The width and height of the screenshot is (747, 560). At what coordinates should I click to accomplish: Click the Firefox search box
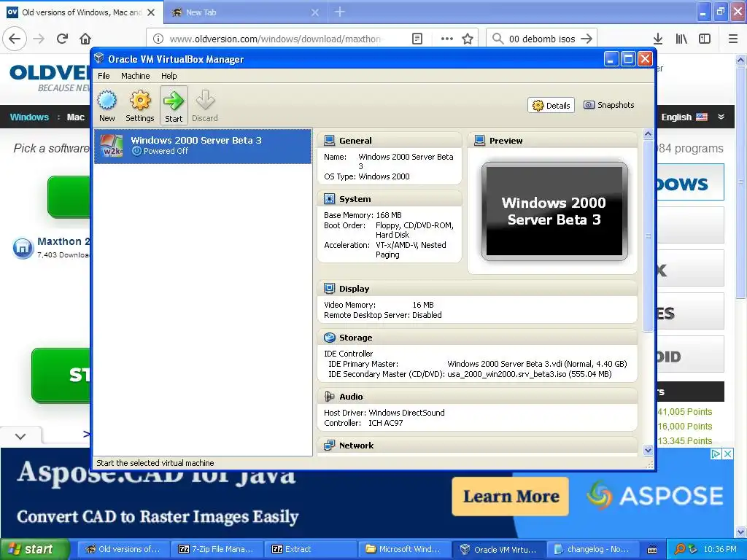[541, 39]
